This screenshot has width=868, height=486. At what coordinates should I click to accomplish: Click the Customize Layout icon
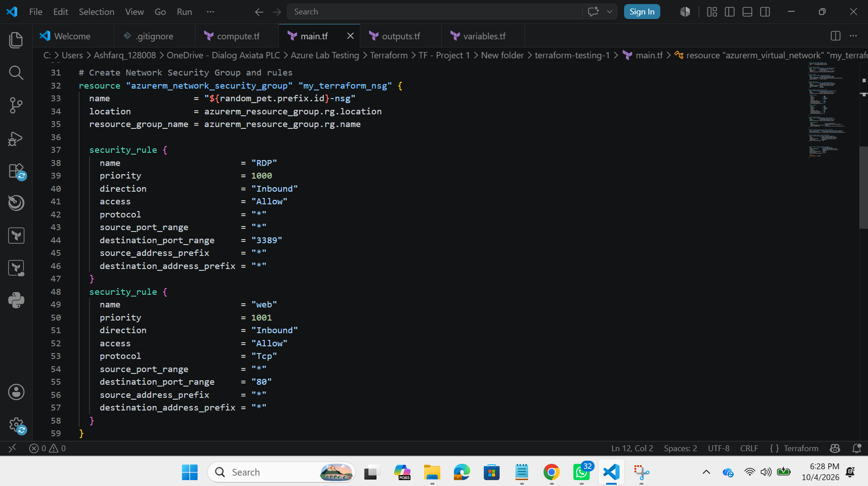[712, 12]
